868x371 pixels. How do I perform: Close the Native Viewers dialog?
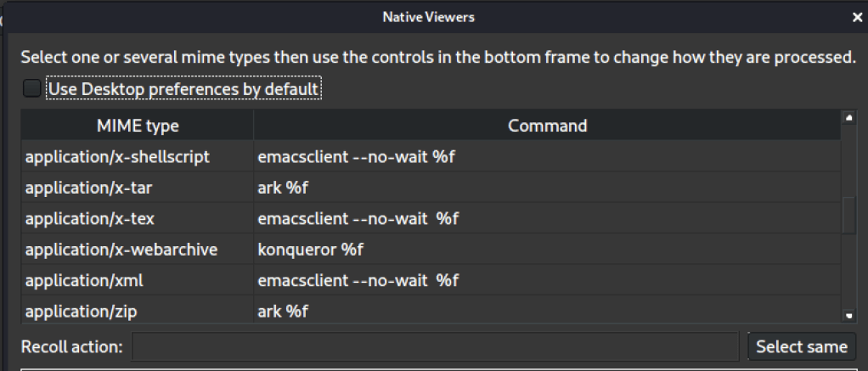coord(857,16)
